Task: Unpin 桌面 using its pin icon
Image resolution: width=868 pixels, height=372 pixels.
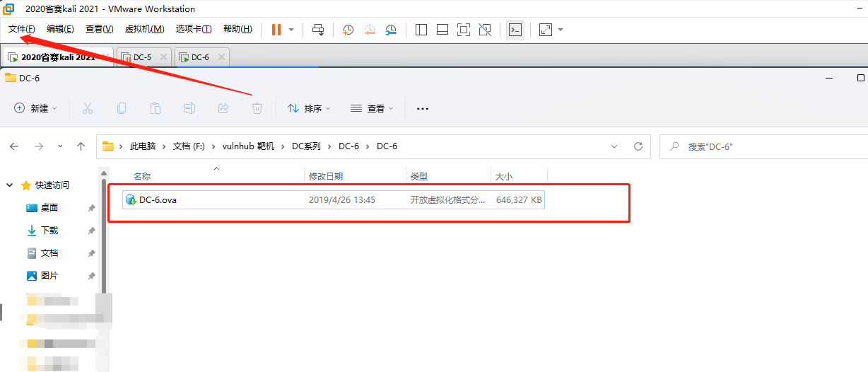Action: click(x=91, y=208)
